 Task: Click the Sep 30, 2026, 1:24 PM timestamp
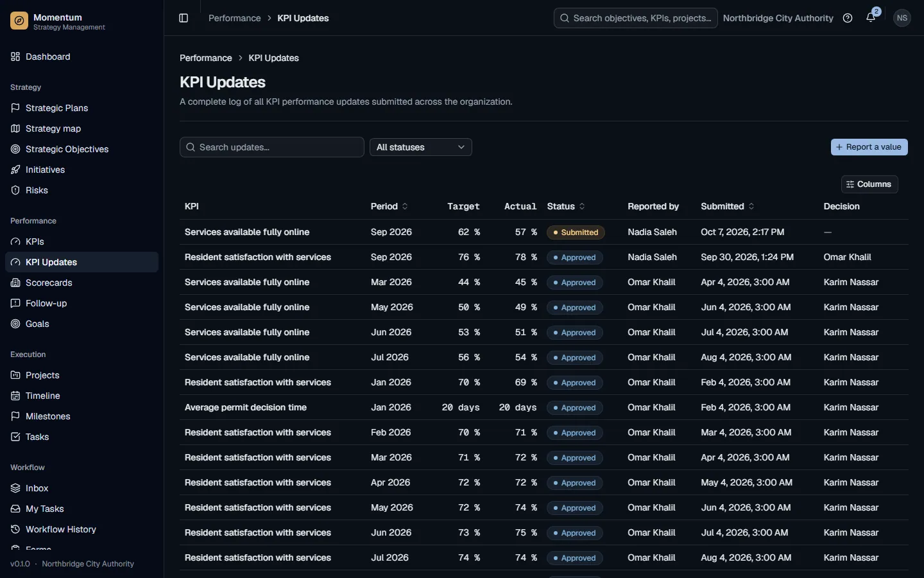[x=747, y=257]
